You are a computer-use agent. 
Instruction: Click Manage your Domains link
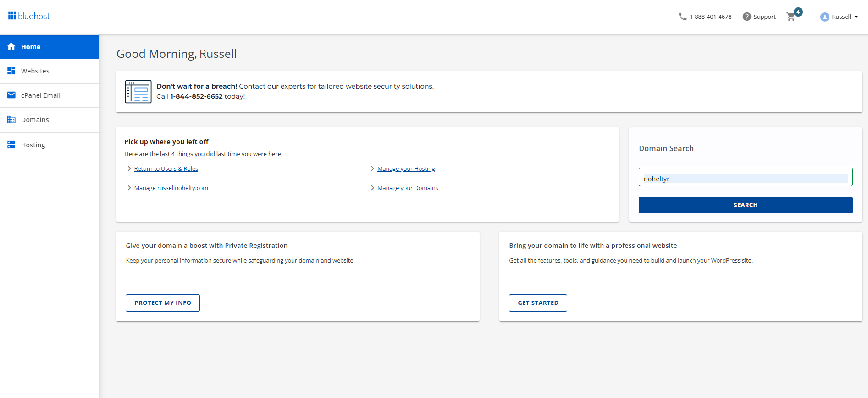[x=408, y=188]
